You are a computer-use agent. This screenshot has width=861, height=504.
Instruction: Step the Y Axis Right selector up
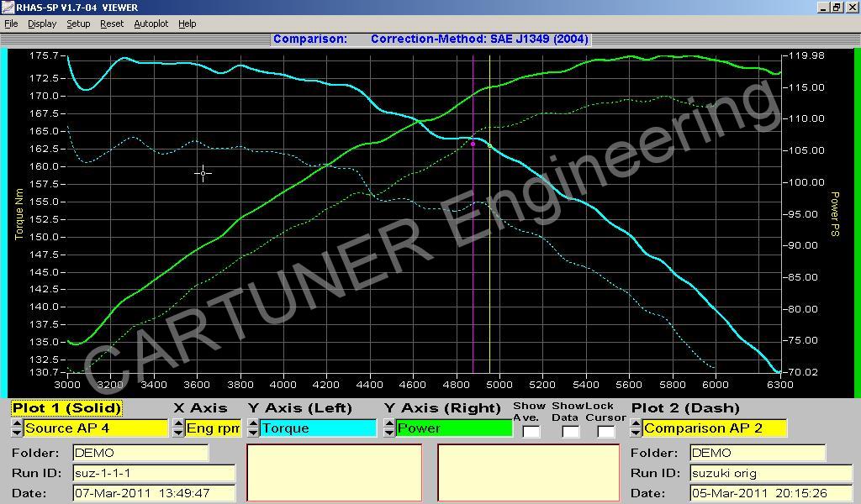pyautogui.click(x=389, y=423)
